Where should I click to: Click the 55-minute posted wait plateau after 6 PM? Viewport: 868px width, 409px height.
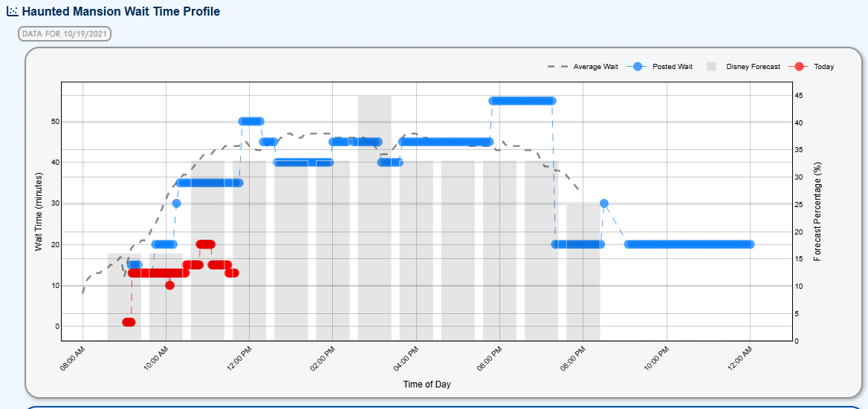click(x=522, y=101)
